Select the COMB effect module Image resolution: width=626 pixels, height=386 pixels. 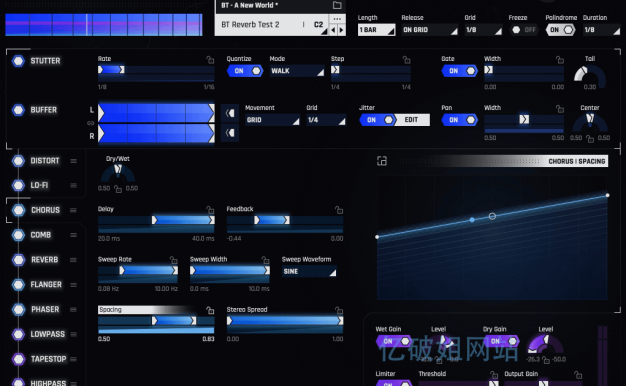click(41, 235)
